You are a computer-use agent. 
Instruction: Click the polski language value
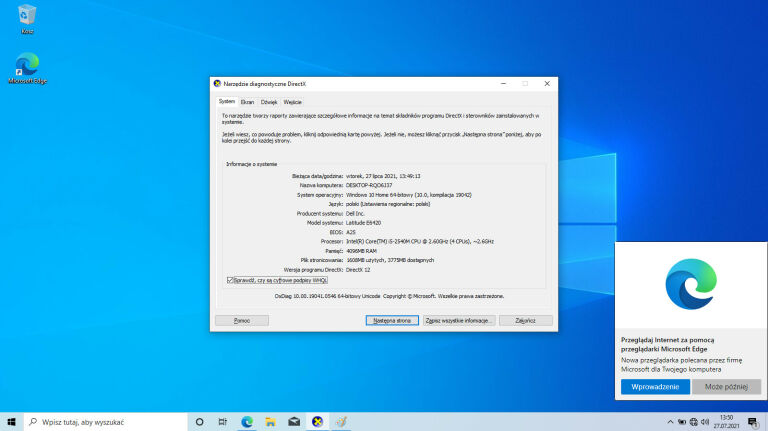tap(388, 204)
